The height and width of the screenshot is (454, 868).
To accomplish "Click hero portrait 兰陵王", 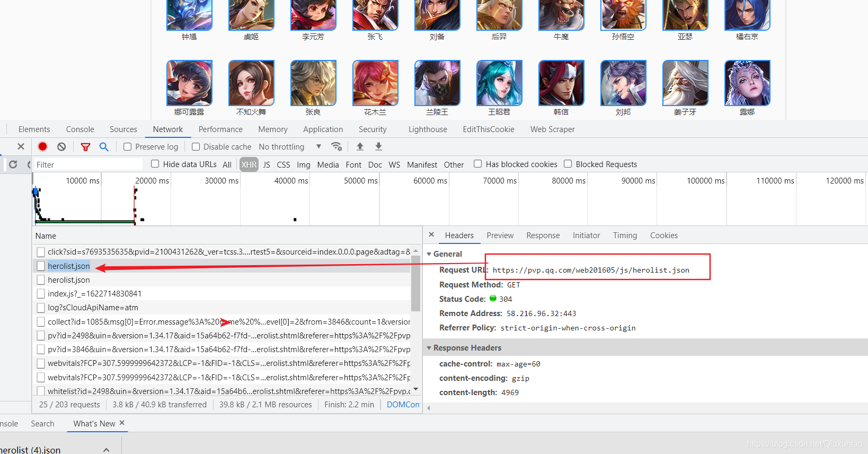I will [437, 83].
